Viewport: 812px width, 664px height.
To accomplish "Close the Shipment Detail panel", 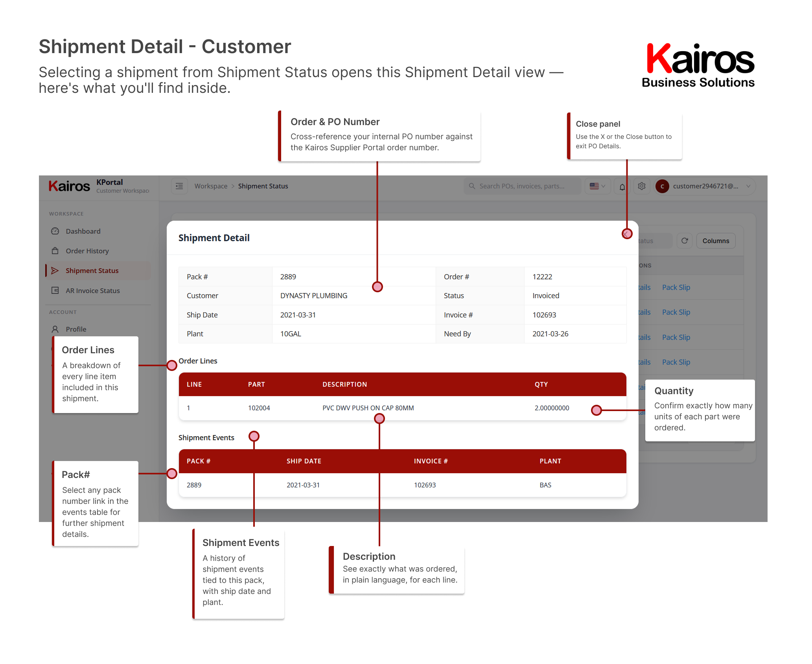I will [625, 234].
